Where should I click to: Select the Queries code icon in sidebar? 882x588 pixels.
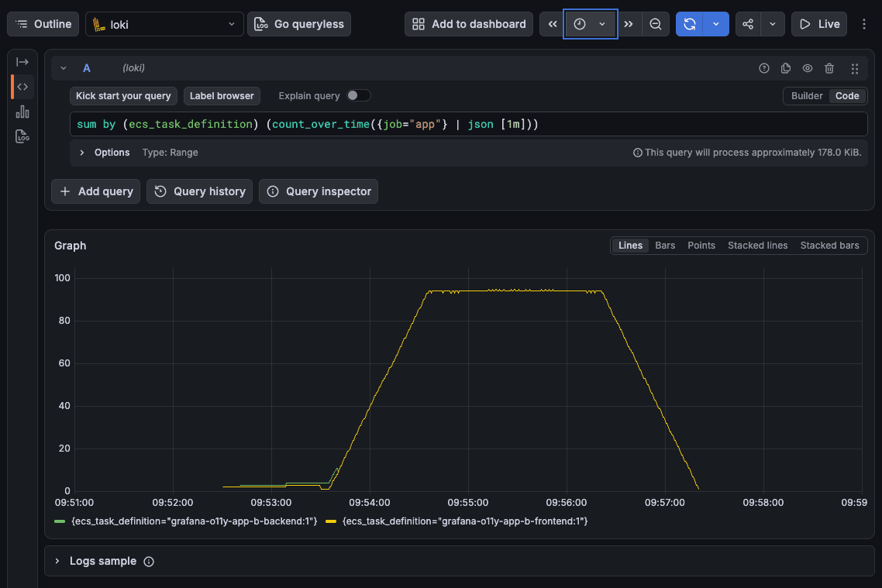click(x=22, y=87)
